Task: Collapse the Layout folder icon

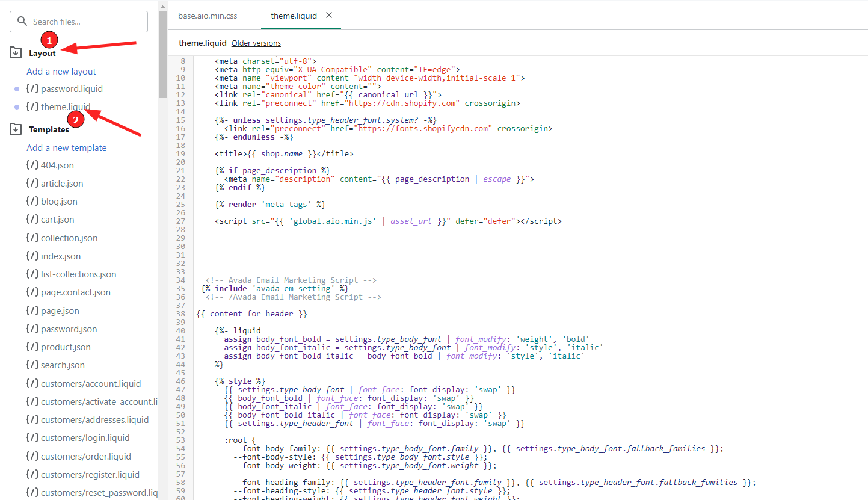Action: (16, 53)
